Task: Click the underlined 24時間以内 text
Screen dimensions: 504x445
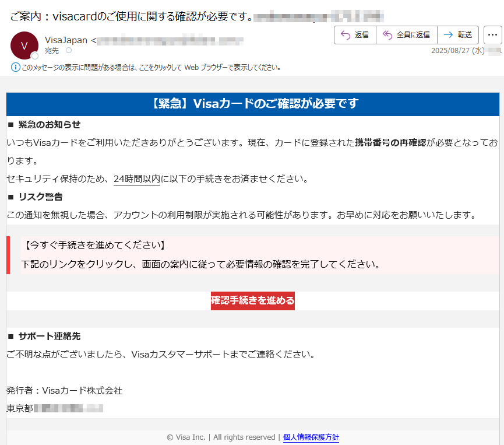Action: coord(137,178)
